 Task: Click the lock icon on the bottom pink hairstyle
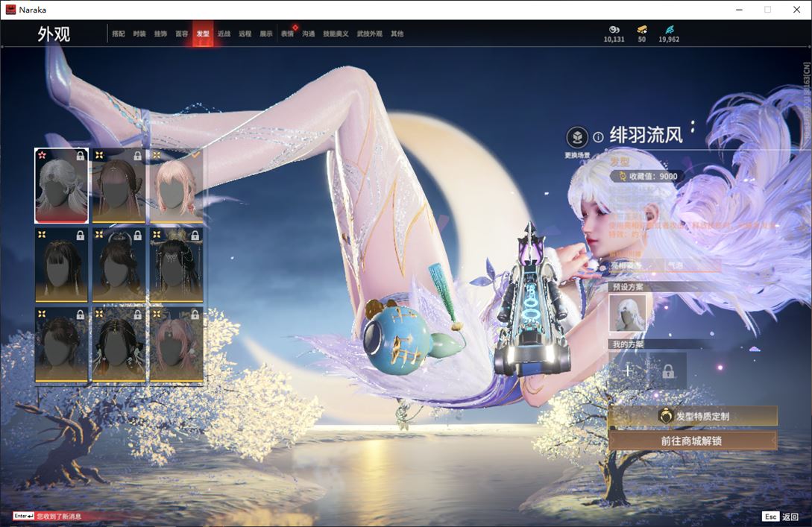[x=195, y=315]
